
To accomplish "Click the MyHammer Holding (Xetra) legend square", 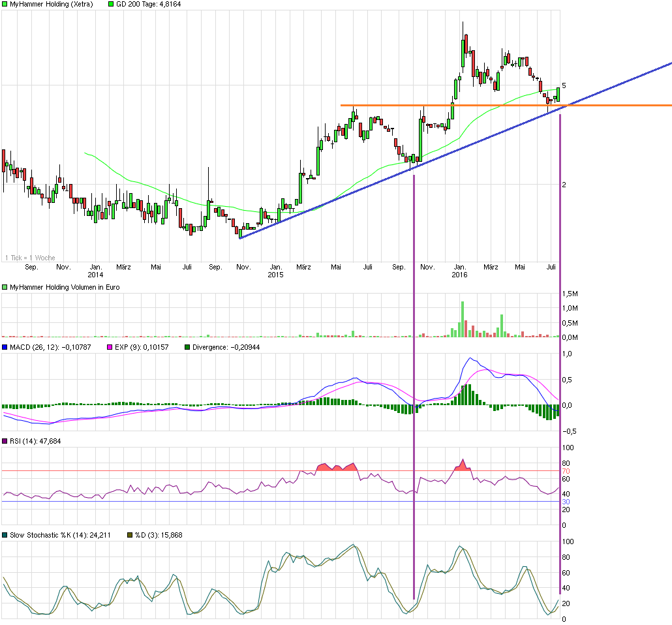I will pyautogui.click(x=5, y=5).
